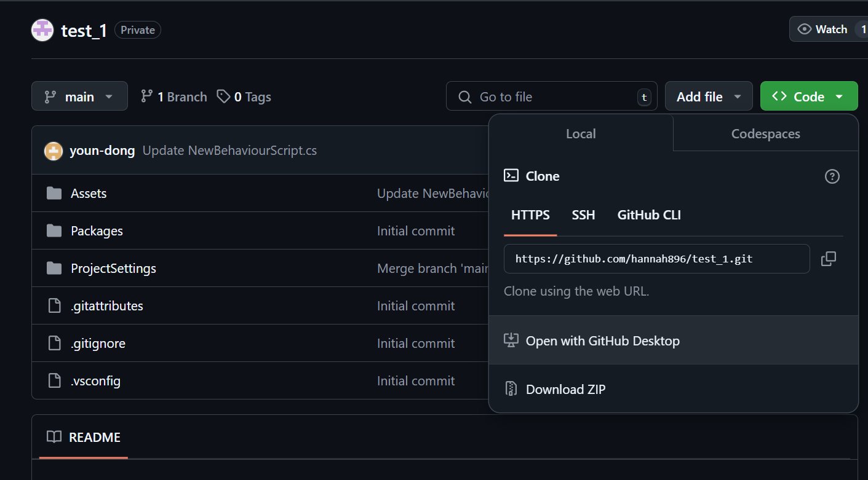868x480 pixels.
Task: Click the magnifier icon in Go to file
Action: [x=465, y=97]
